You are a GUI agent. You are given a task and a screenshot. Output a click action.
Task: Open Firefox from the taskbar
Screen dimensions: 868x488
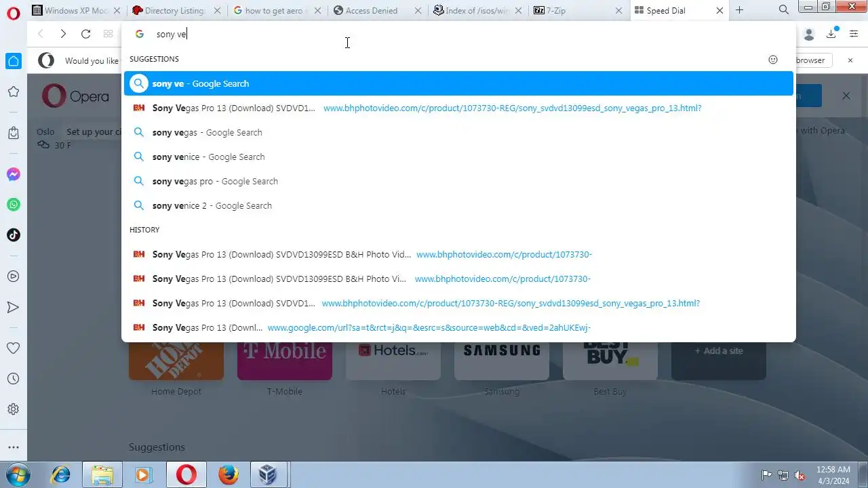click(229, 474)
